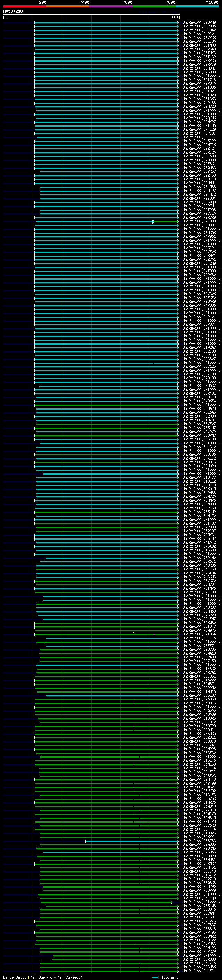The image size is (222, 980).
Task: Open hit UniRef100_O81363
Action: coord(199,99)
